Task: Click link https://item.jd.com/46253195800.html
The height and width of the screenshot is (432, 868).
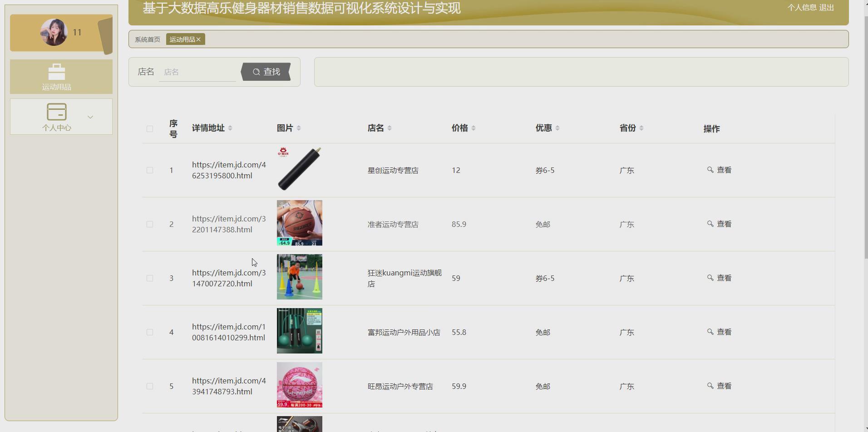Action: click(x=229, y=170)
